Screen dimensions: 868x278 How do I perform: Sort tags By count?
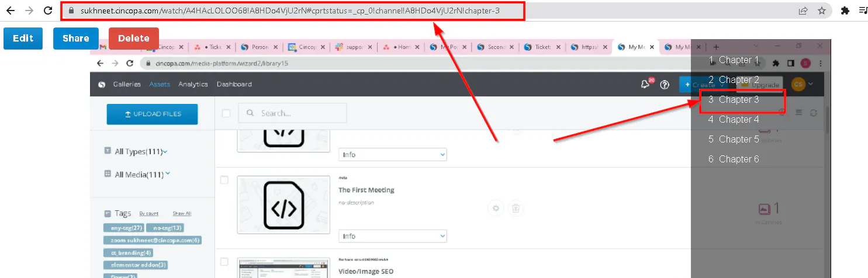click(x=148, y=214)
